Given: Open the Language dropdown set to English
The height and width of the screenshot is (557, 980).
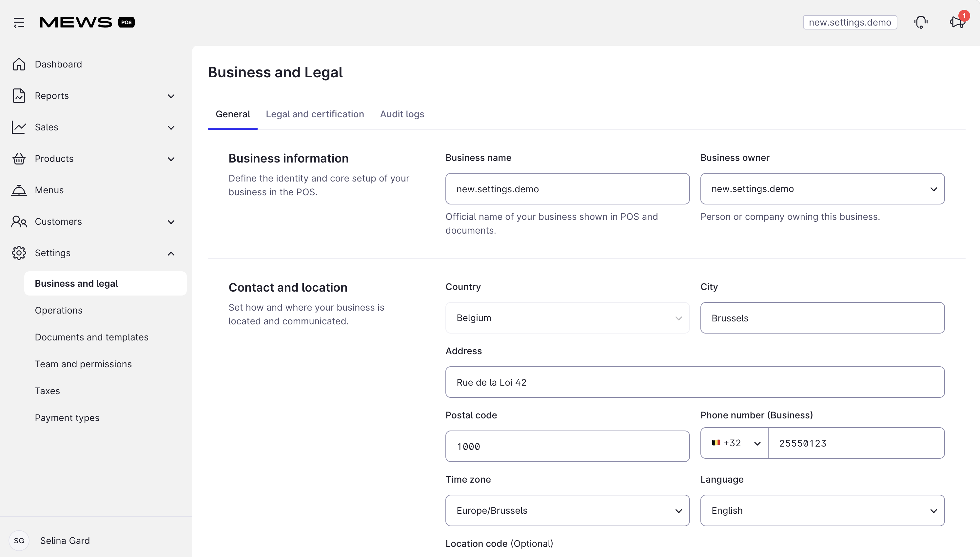Looking at the screenshot, I should click(822, 511).
